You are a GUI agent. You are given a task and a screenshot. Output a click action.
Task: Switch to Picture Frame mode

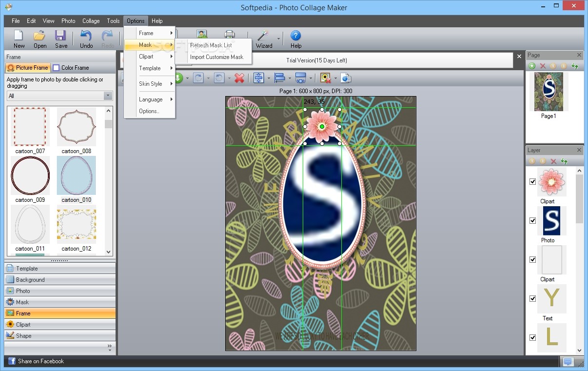click(28, 68)
